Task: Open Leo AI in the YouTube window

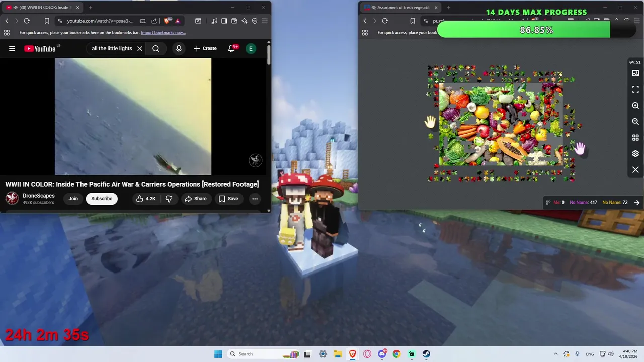Action: (x=245, y=21)
